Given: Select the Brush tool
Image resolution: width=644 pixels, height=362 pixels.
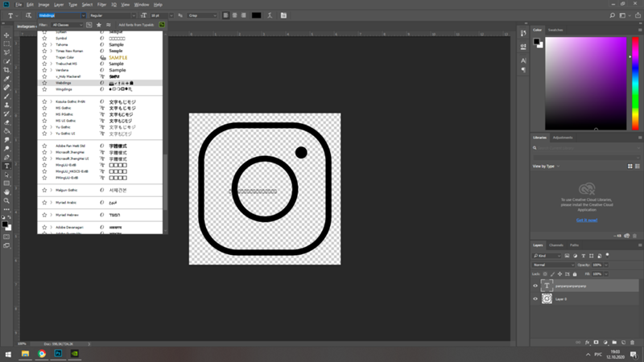Looking at the screenshot, I should (6, 97).
